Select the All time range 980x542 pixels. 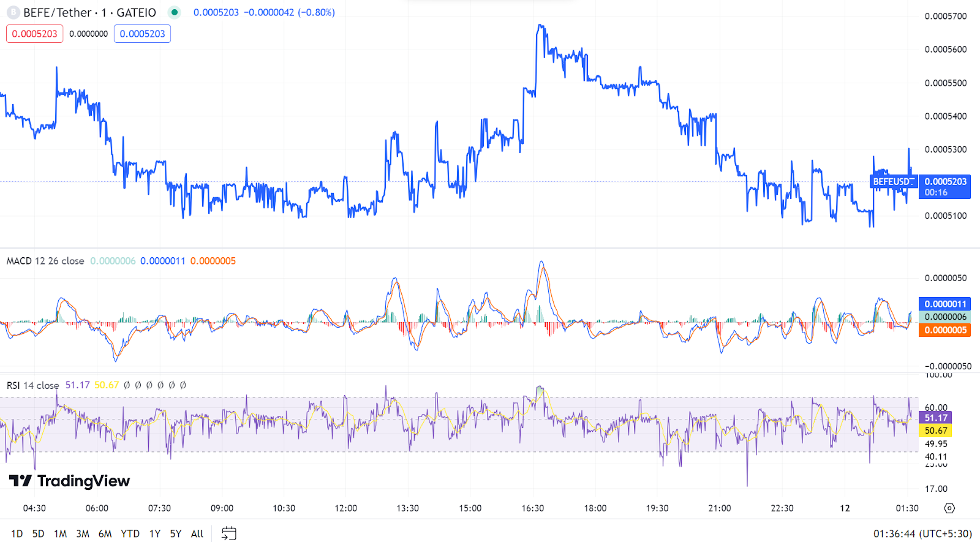click(197, 533)
